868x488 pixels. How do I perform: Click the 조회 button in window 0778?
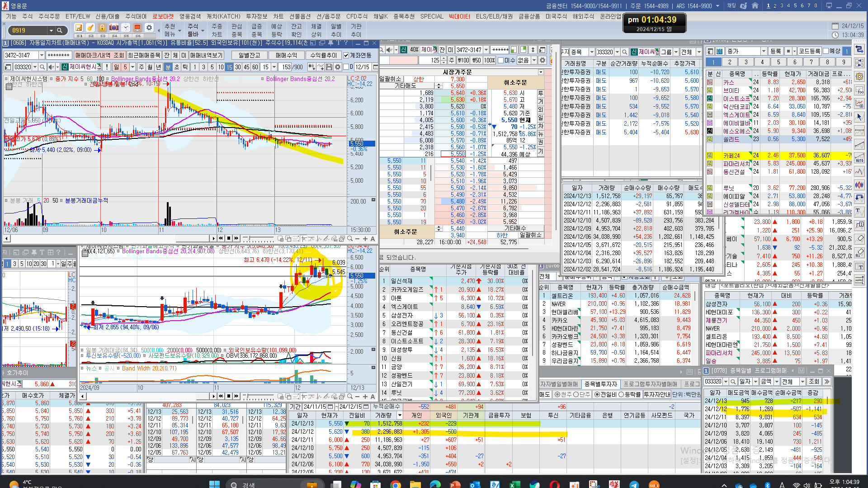[x=814, y=382]
